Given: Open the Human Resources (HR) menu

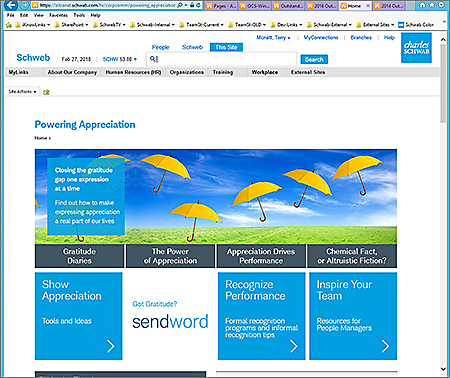Looking at the screenshot, I should (x=133, y=72).
